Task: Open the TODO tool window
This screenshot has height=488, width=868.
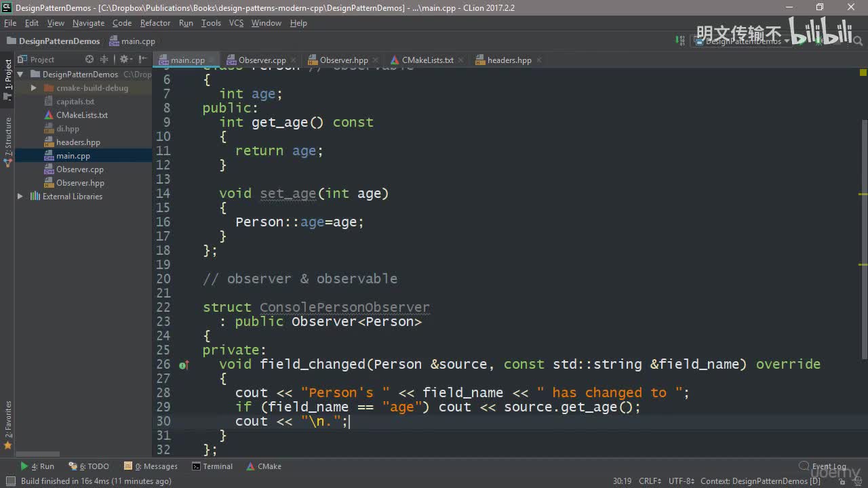Action: 89,466
